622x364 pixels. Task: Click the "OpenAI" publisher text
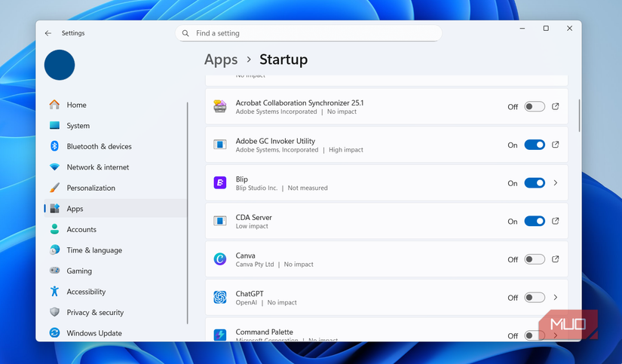tap(247, 302)
